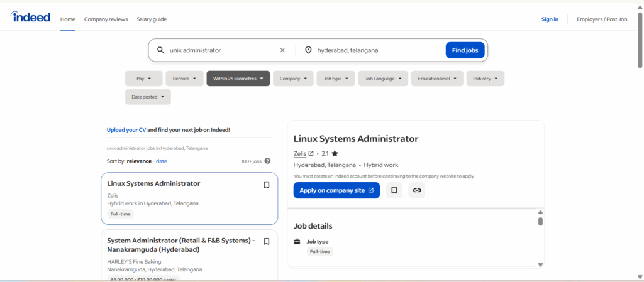Expand the Job type filter
Screen dimensions: 644x282
336,79
